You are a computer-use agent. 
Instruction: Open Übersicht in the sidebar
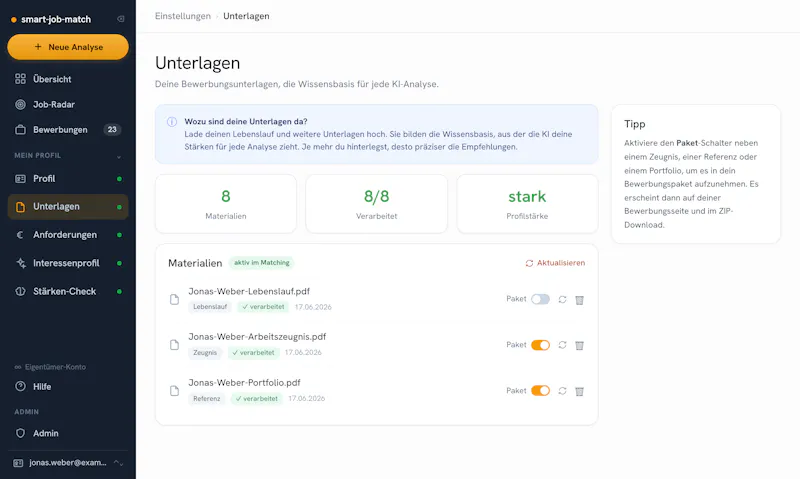point(68,79)
